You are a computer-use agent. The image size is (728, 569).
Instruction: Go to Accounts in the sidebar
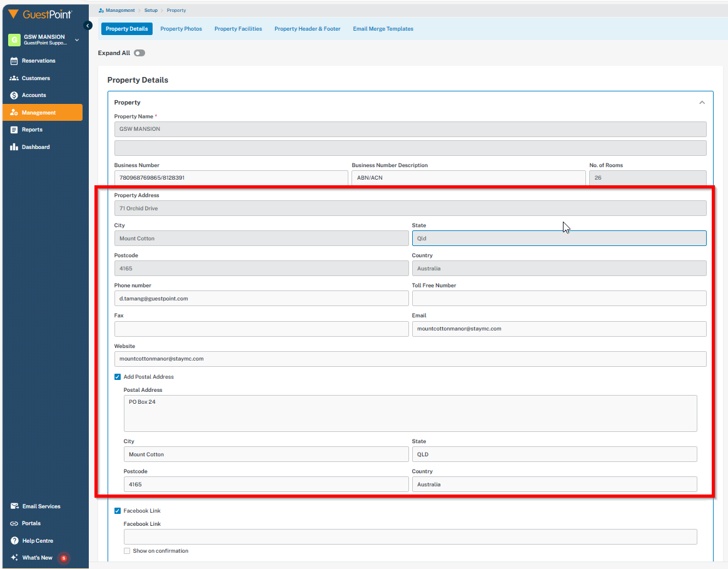click(x=34, y=95)
